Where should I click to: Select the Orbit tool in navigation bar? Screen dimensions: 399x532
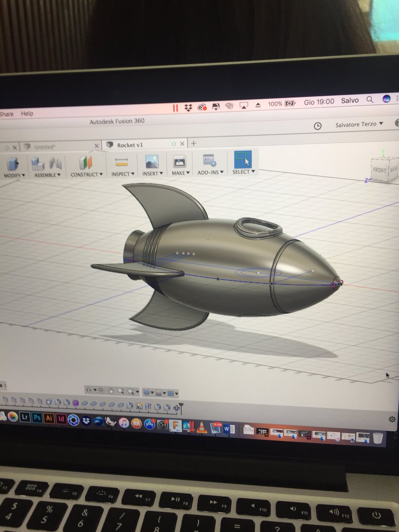(90, 390)
